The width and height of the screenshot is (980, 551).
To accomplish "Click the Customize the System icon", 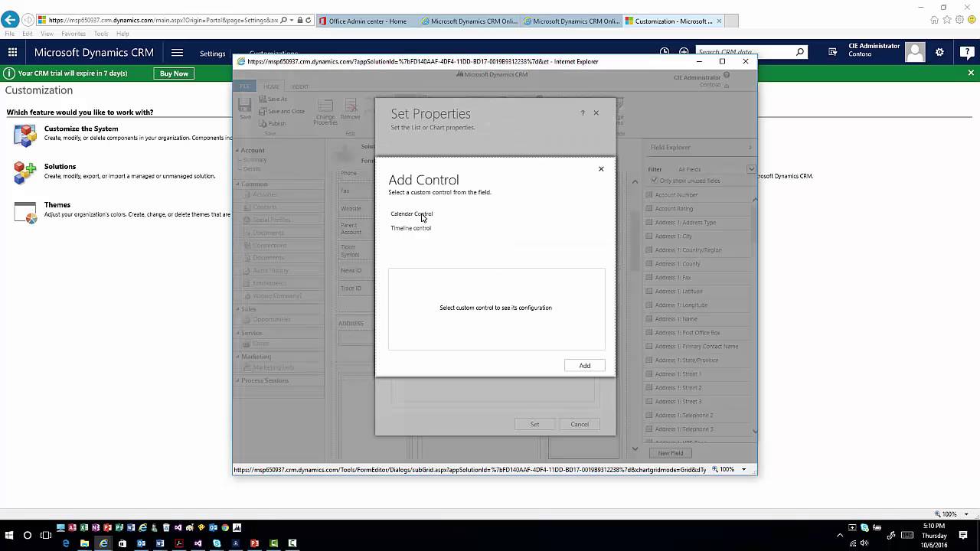I will click(x=25, y=135).
